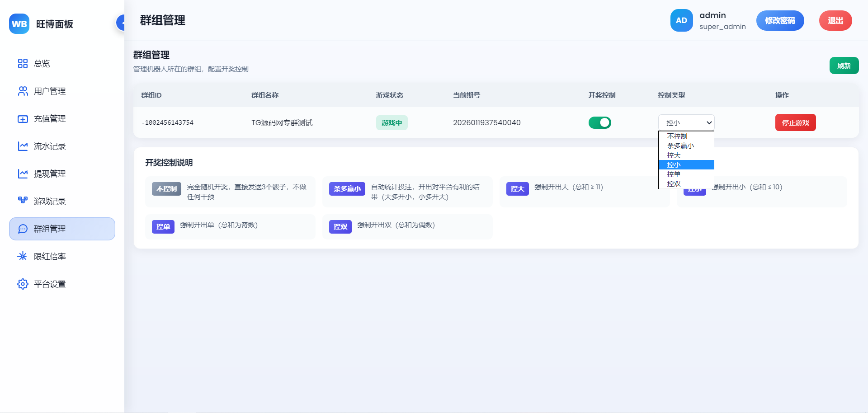Select 控单 from the dropdown options
Image resolution: width=868 pixels, height=413 pixels.
click(674, 174)
